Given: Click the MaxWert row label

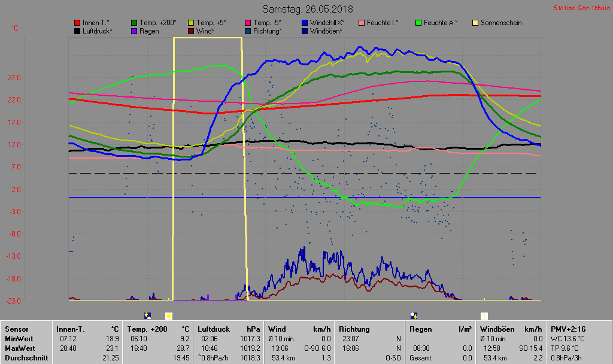Looking at the screenshot, I should click(x=20, y=348).
